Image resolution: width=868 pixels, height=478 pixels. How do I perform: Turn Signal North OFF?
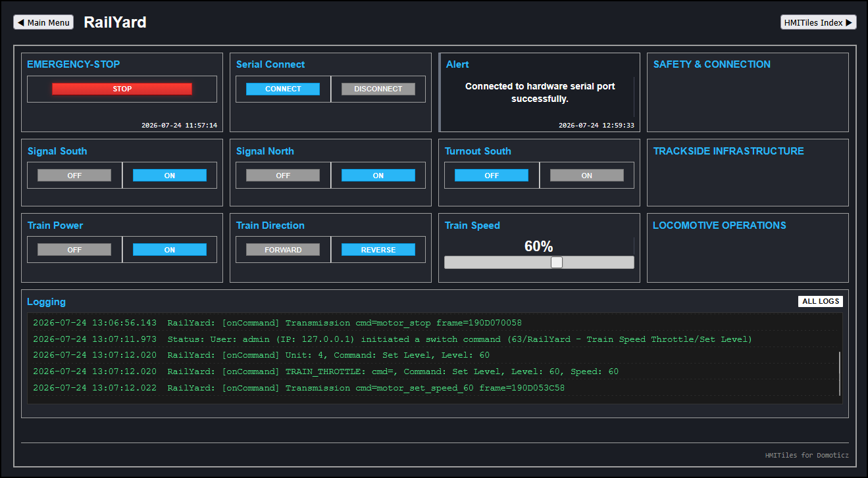coord(283,176)
